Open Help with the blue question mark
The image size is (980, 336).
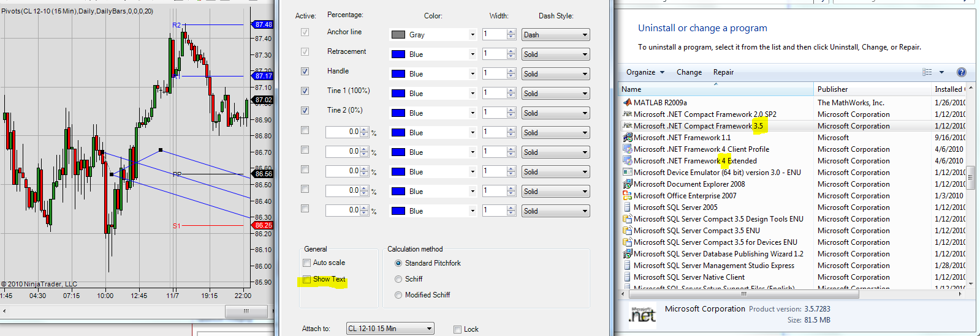click(962, 72)
